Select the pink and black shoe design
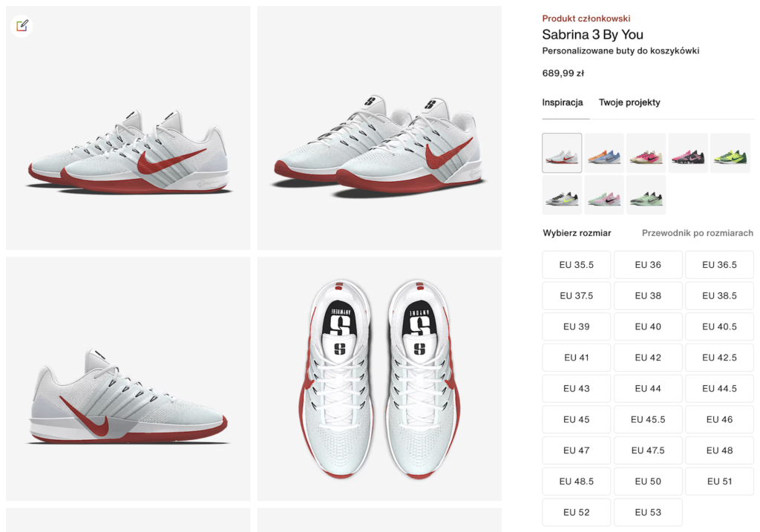Viewport: 760px width, 532px height. click(x=688, y=153)
